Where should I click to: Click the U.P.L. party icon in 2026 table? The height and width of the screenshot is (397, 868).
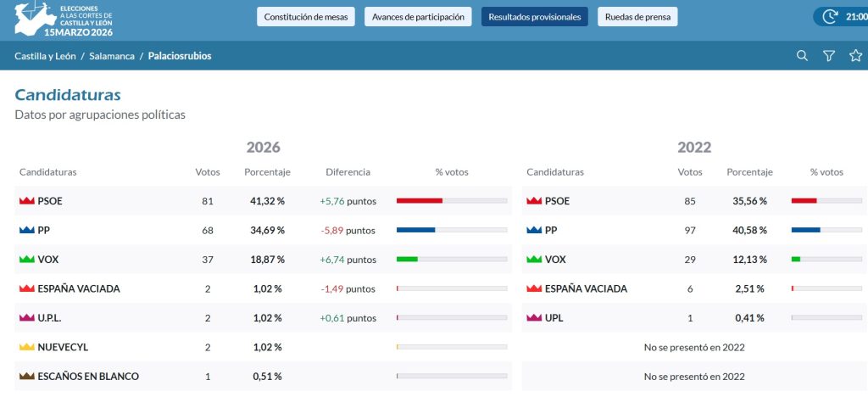click(26, 318)
